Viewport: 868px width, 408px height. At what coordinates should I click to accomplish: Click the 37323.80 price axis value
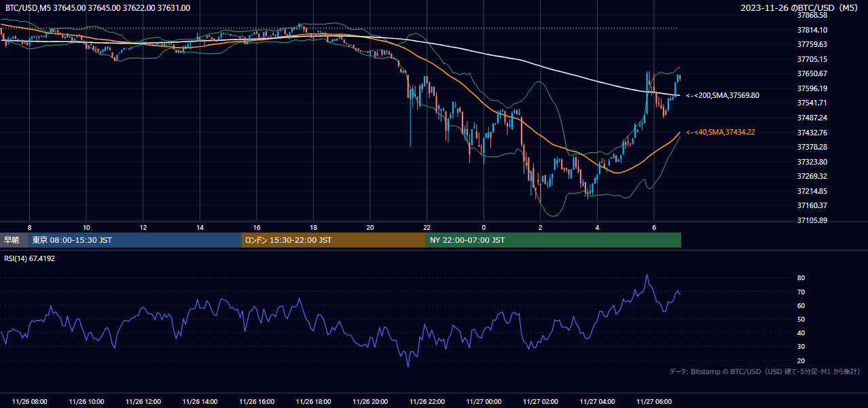click(812, 162)
